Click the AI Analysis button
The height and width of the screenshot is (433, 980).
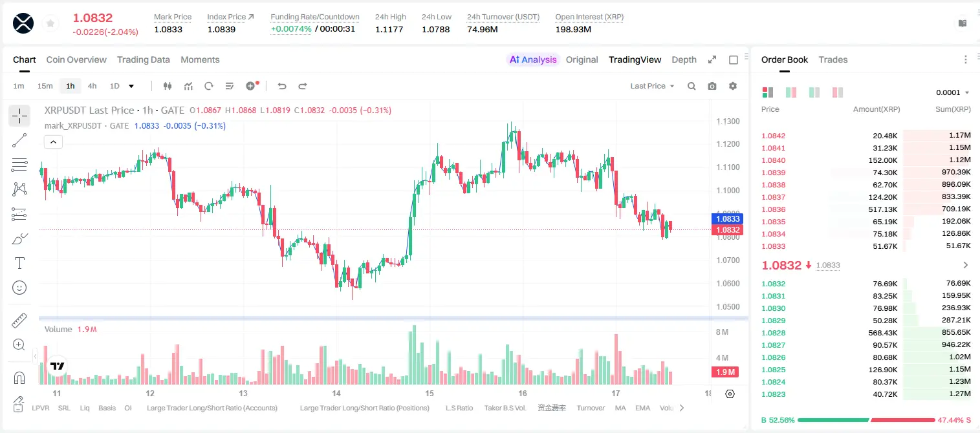(x=533, y=59)
